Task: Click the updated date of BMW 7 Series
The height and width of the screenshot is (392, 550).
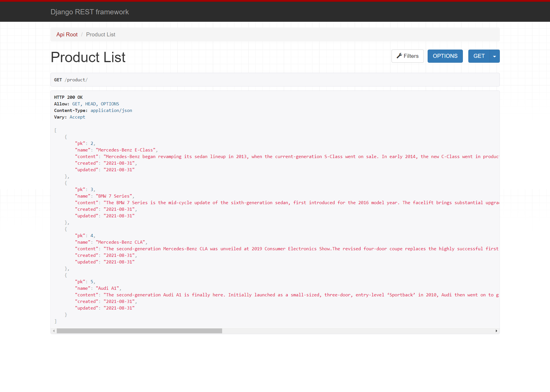Action: point(119,216)
